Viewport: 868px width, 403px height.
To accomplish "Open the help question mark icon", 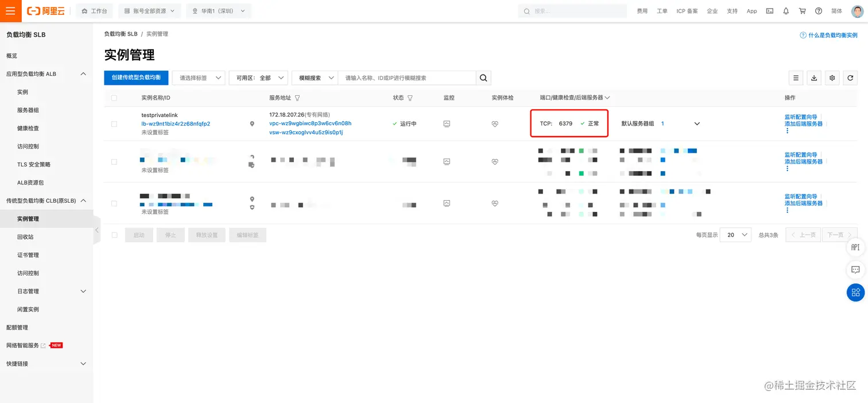I will click(x=819, y=11).
